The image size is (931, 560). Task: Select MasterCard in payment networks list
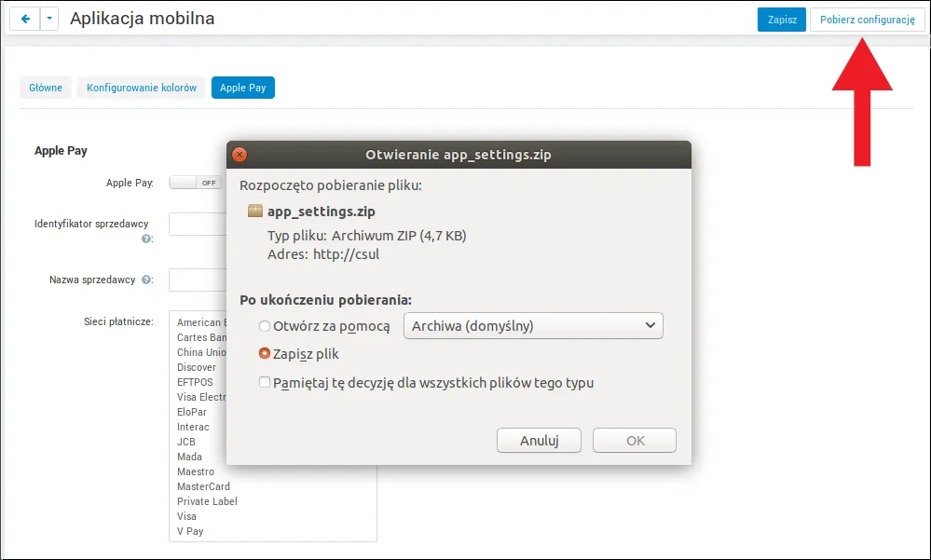click(x=203, y=485)
